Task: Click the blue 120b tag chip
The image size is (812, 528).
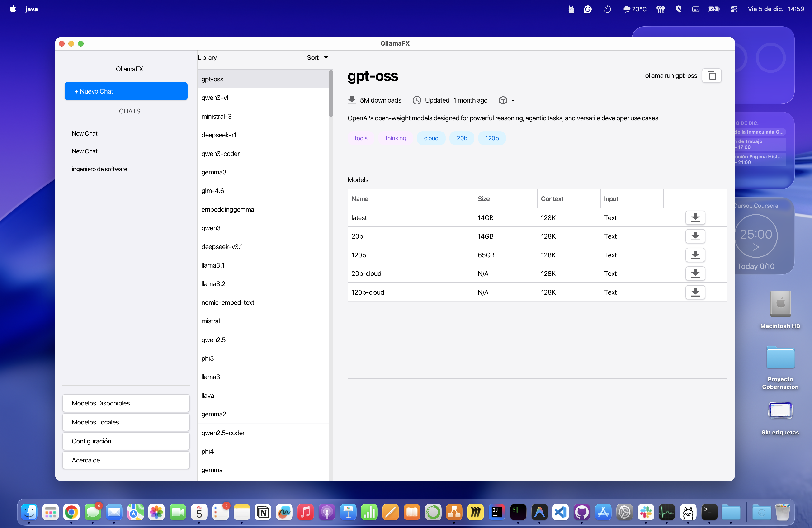Action: point(492,138)
